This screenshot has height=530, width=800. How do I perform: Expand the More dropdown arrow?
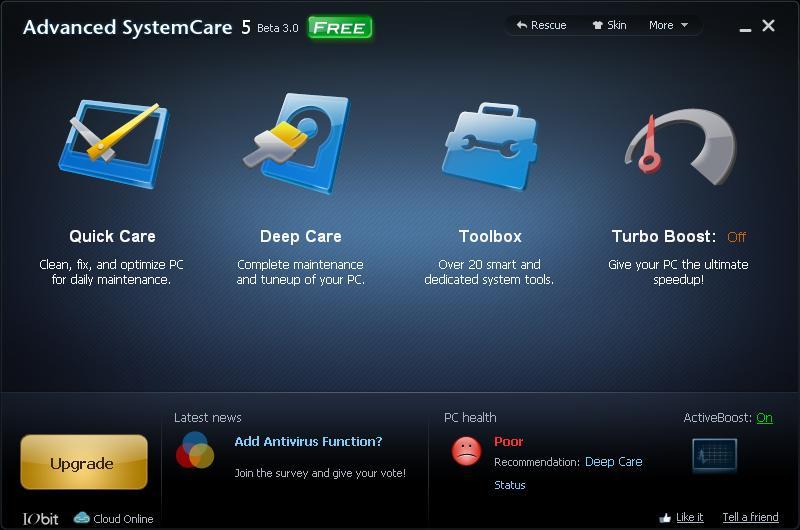(x=684, y=25)
